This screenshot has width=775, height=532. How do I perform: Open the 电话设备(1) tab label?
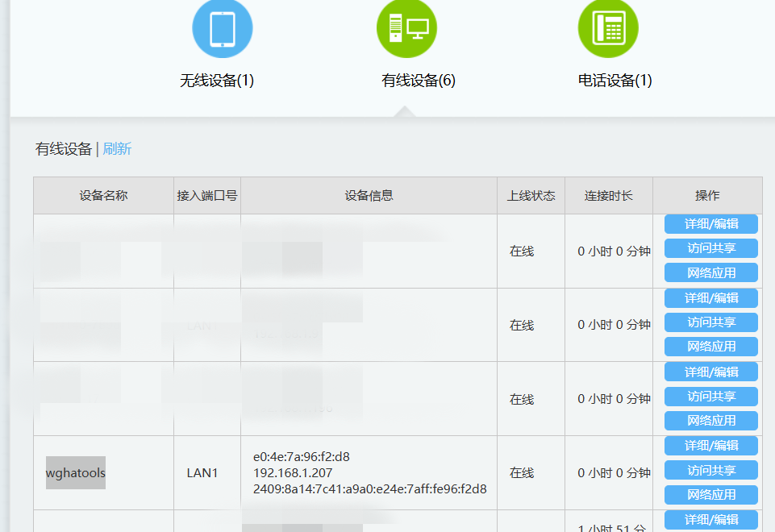[615, 81]
